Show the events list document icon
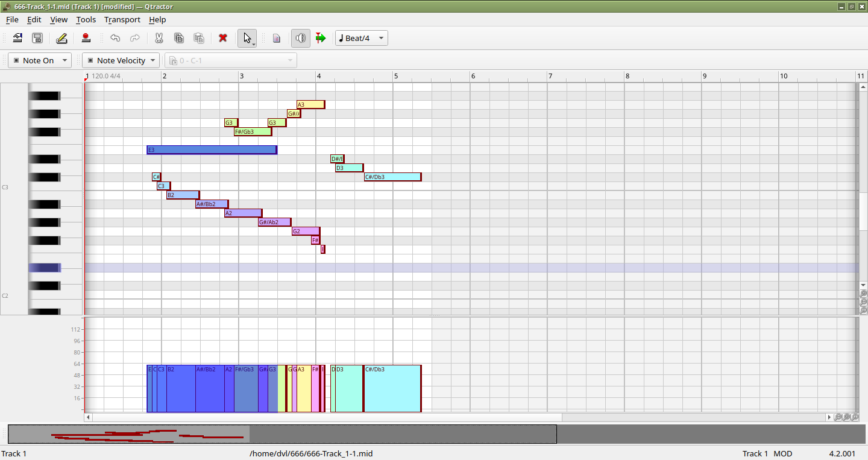The height and width of the screenshot is (460, 868). 277,38
